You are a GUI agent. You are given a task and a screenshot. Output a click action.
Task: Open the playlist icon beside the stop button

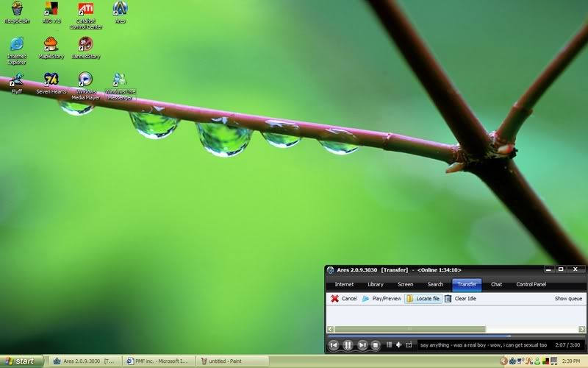click(389, 344)
